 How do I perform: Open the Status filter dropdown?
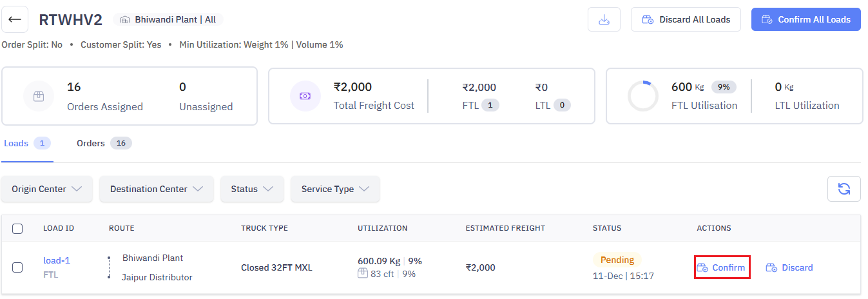click(252, 189)
